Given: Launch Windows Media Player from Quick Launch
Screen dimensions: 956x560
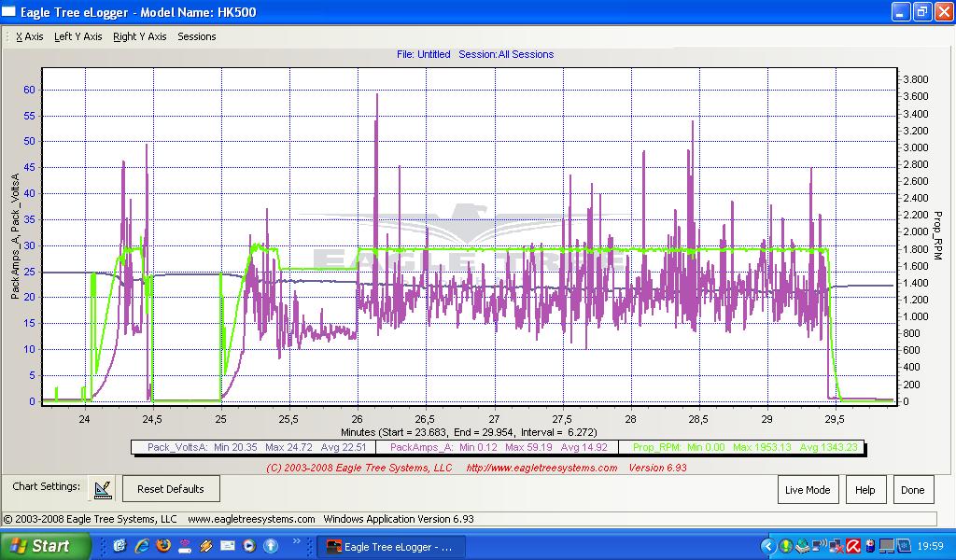Looking at the screenshot, I should [249, 546].
